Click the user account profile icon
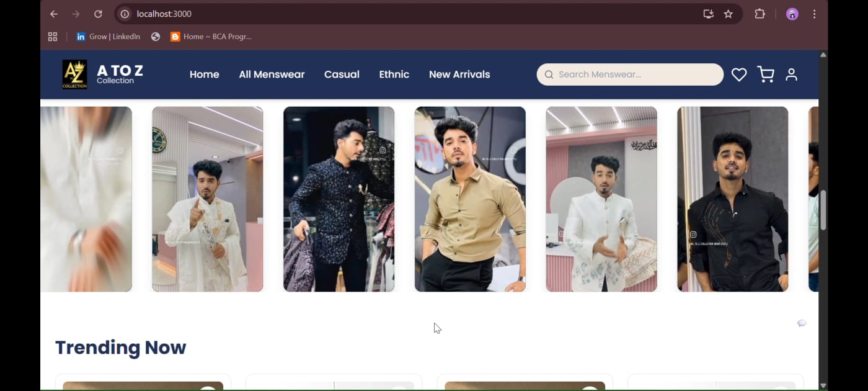This screenshot has height=391, width=868. click(x=791, y=74)
